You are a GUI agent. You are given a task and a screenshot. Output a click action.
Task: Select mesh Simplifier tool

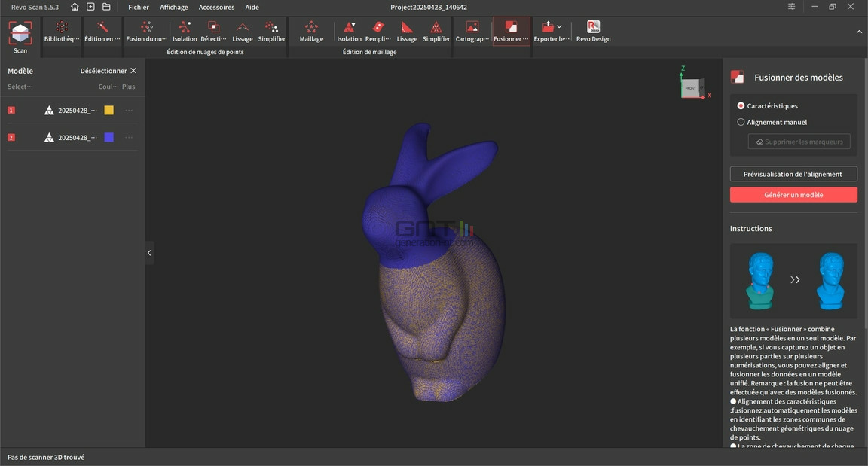[x=436, y=32]
